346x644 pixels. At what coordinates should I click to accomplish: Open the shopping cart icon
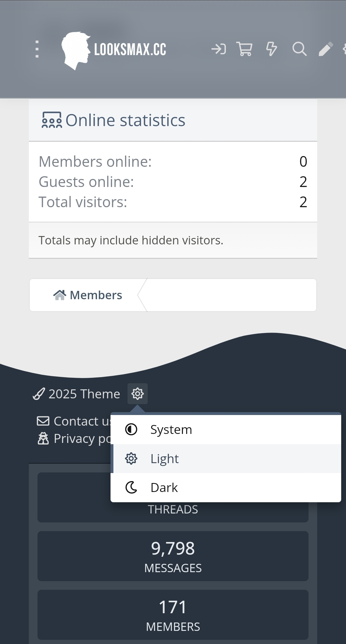tap(244, 49)
